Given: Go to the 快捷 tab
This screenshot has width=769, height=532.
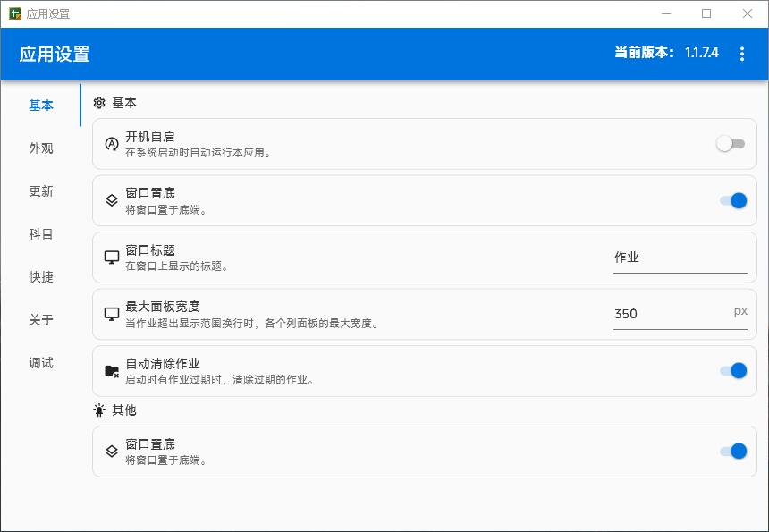Looking at the screenshot, I should pyautogui.click(x=41, y=277).
